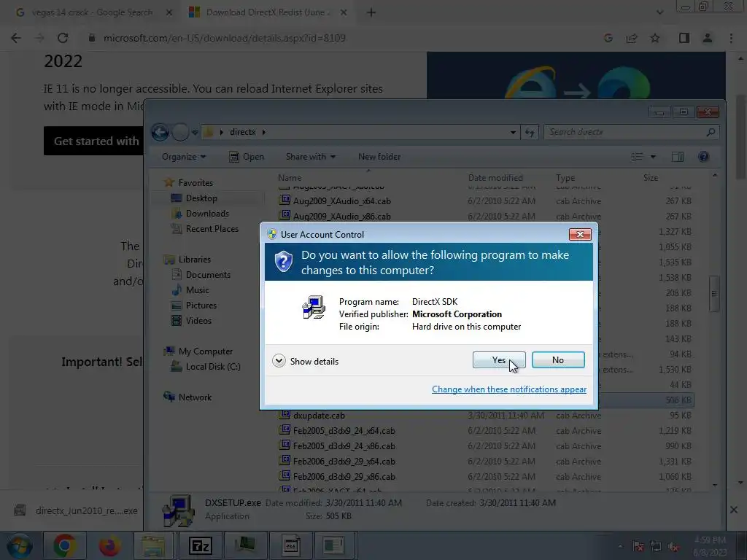Open the views options dropdown arrow
This screenshot has width=747, height=560.
click(x=653, y=157)
